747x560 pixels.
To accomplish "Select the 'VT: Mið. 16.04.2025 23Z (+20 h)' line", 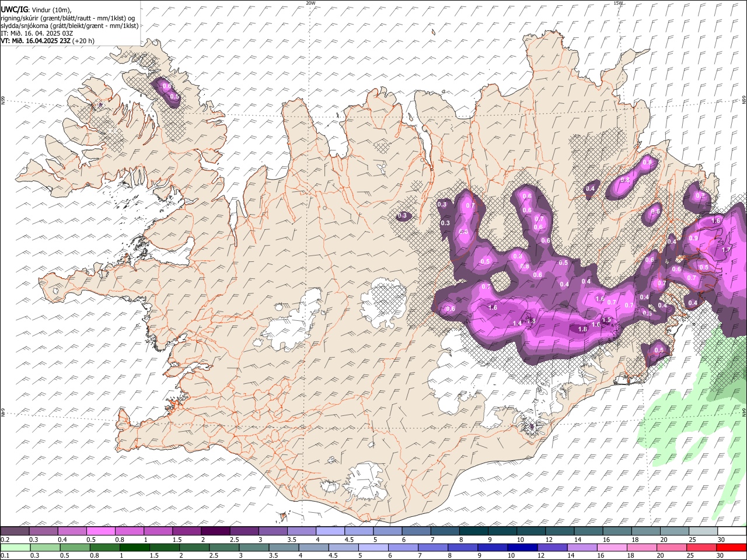I will [47, 41].
